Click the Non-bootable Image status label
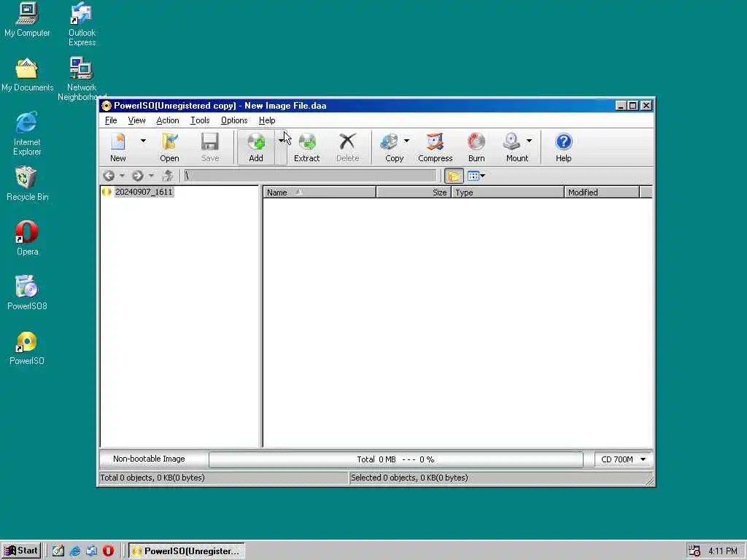This screenshot has width=747, height=560. click(149, 459)
